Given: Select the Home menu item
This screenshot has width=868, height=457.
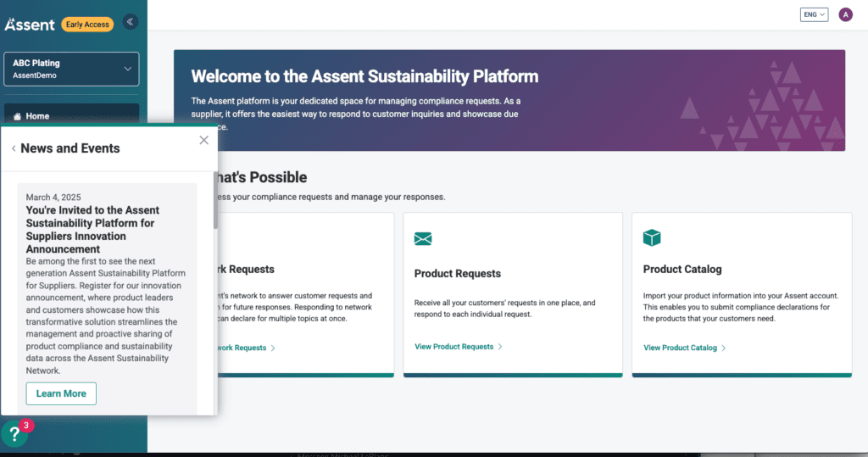Looking at the screenshot, I should click(71, 114).
